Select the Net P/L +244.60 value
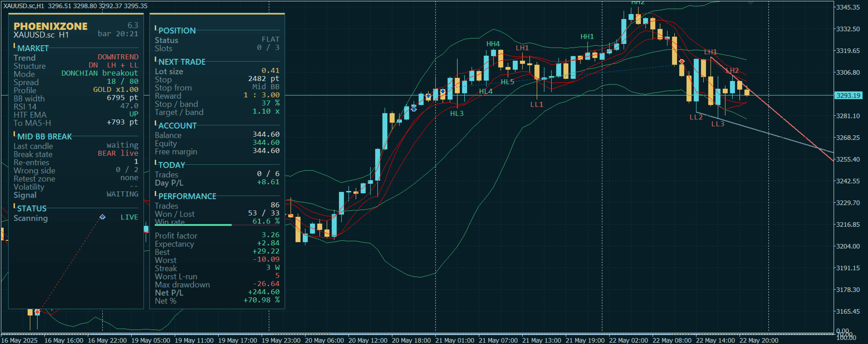 click(x=264, y=291)
